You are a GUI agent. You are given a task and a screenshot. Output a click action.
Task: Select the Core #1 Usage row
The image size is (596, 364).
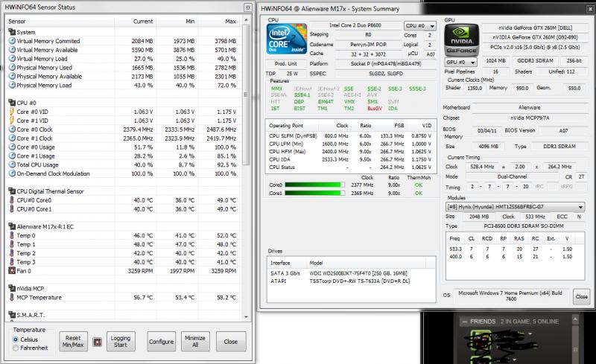click(x=124, y=156)
